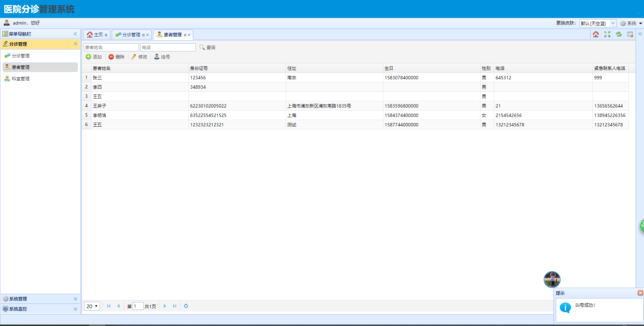Click the pencil 修改 edit button
The image size is (644, 326).
(139, 57)
